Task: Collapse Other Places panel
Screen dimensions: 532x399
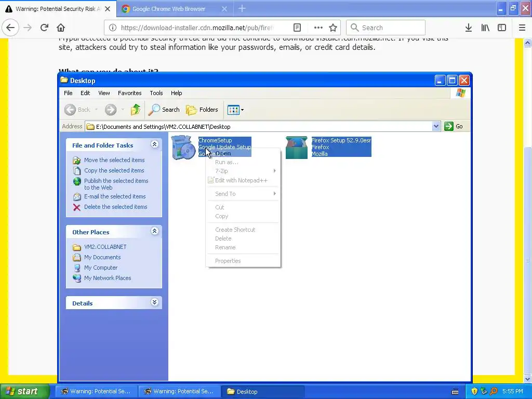Action: tap(154, 231)
